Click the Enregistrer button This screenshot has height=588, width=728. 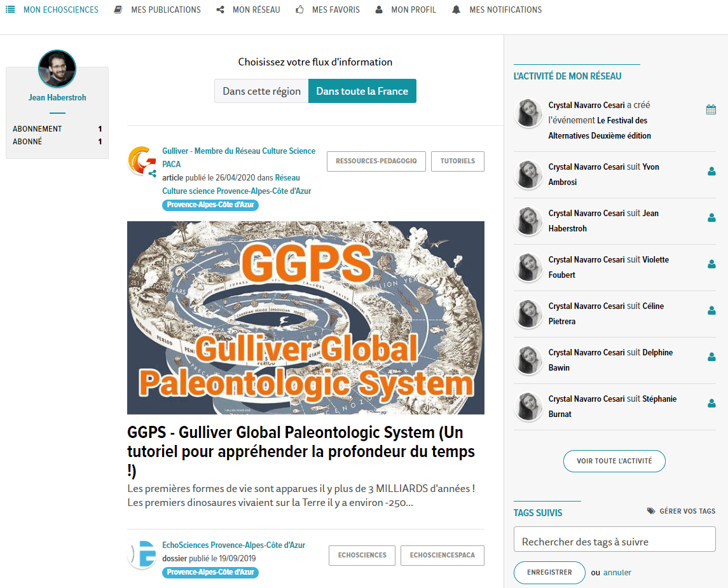tap(549, 572)
